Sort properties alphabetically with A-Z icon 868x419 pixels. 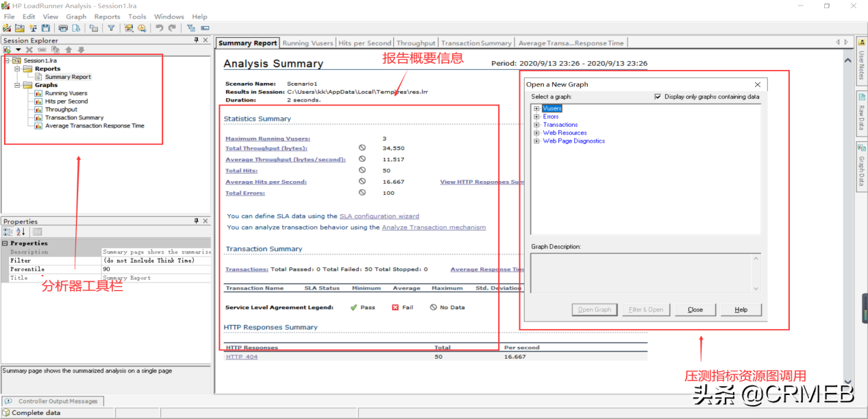(21, 232)
